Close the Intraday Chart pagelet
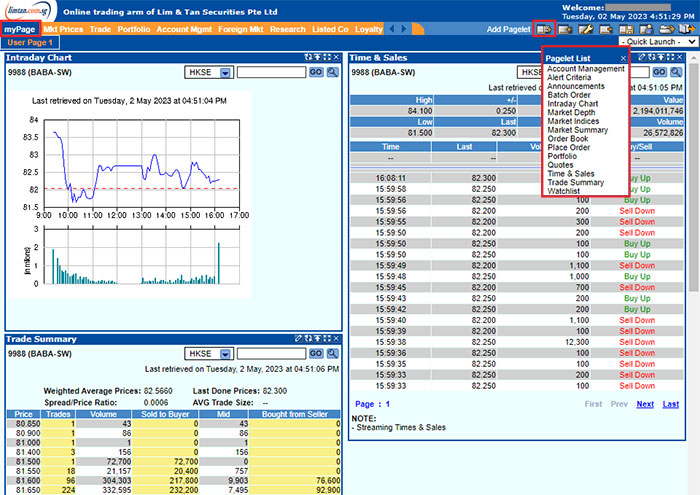The width and height of the screenshot is (700, 495). tap(336, 57)
